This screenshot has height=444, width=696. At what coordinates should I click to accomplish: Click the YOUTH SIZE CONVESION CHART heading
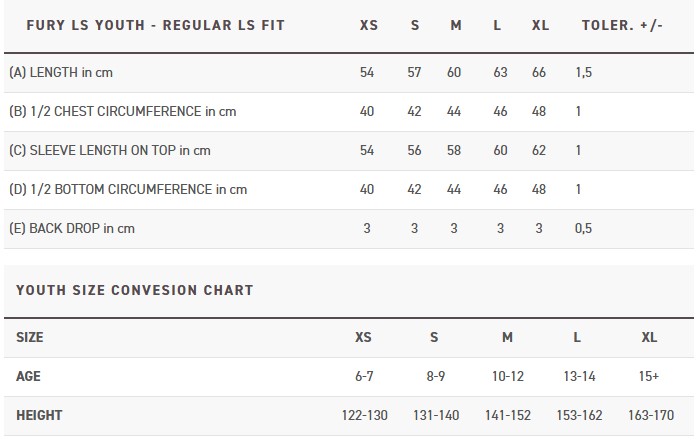pos(135,290)
